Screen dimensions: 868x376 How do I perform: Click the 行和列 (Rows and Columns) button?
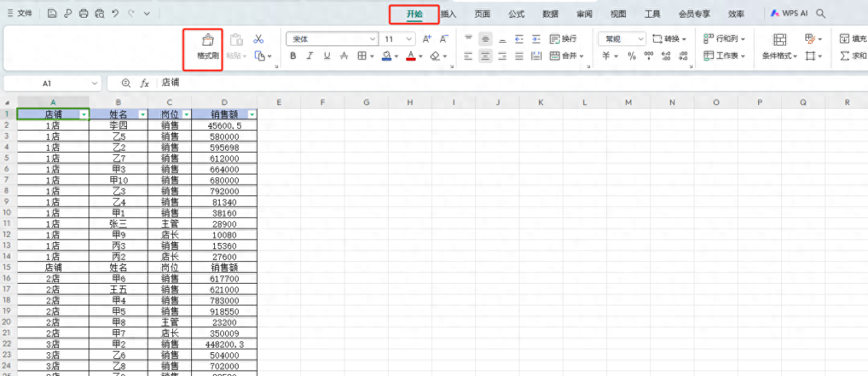[x=724, y=39]
